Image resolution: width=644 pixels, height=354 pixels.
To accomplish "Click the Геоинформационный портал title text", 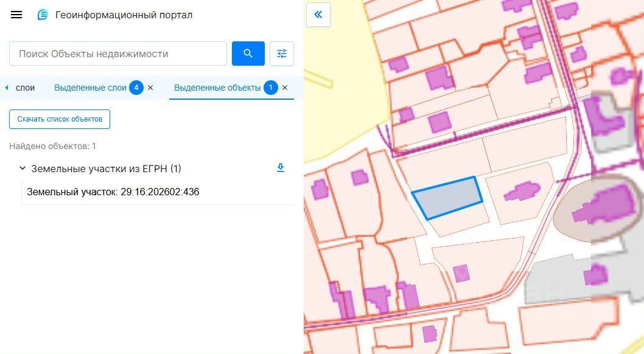I will pos(124,15).
